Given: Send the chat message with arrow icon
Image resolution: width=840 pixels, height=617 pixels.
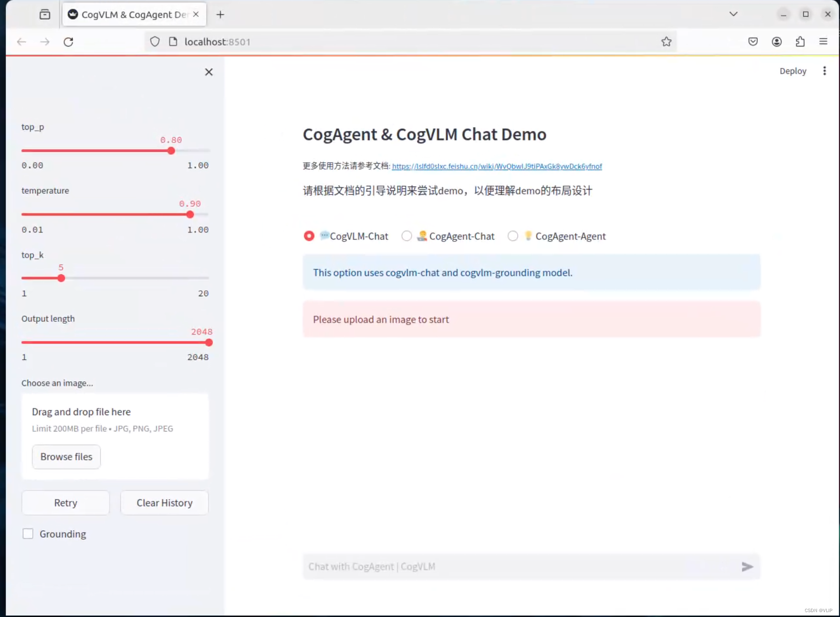Looking at the screenshot, I should pos(747,567).
